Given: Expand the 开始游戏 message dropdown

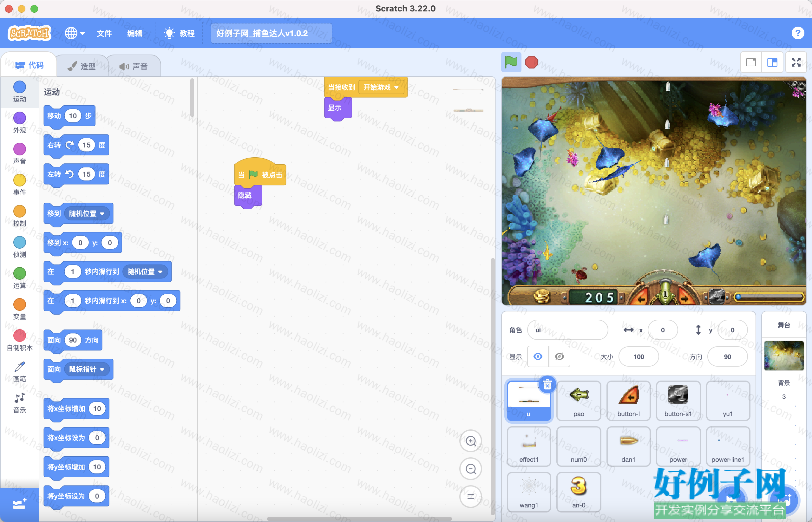Looking at the screenshot, I should tap(396, 88).
